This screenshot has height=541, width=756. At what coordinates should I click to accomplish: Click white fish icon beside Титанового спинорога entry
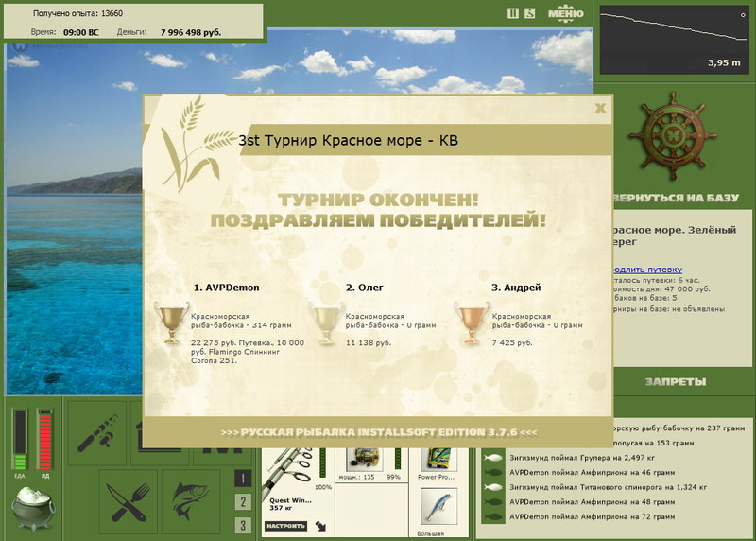(x=492, y=487)
